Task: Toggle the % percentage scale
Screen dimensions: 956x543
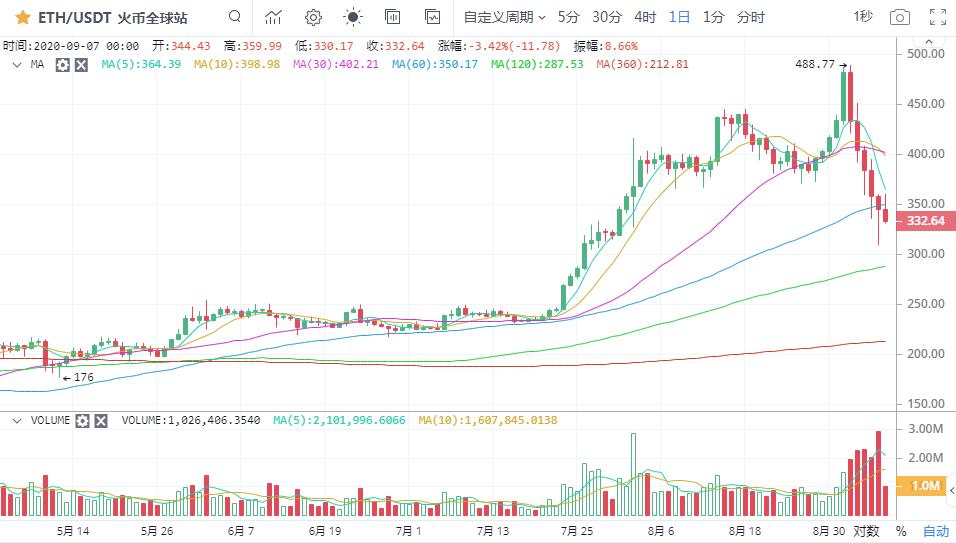Action: click(901, 531)
